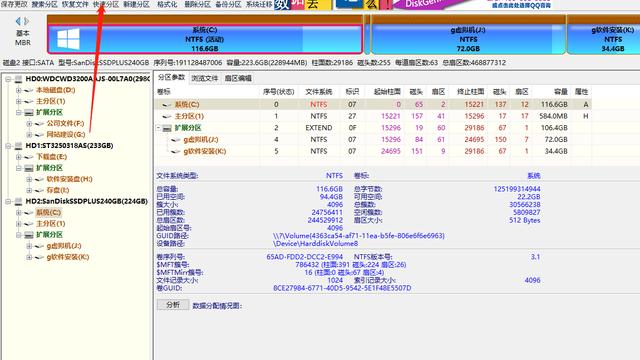Click 删除分区 in the toolbar
The image size is (640, 360).
coord(198,4)
